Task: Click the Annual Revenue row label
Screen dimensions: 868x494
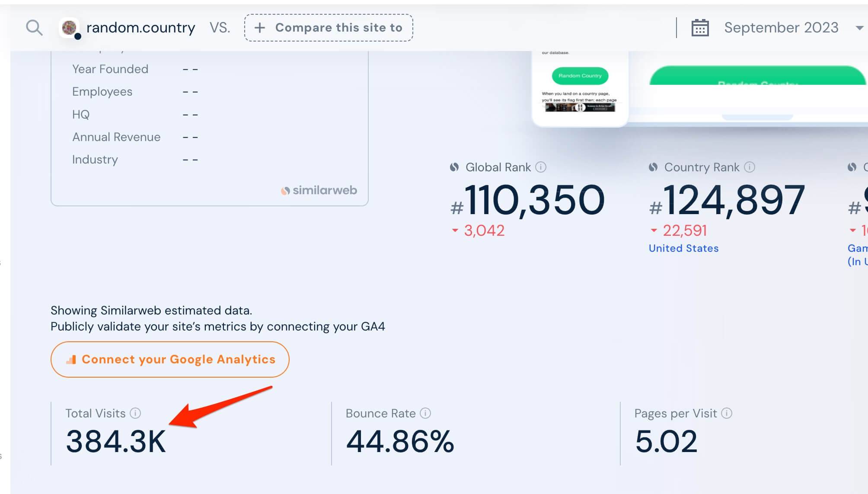Action: click(x=116, y=137)
